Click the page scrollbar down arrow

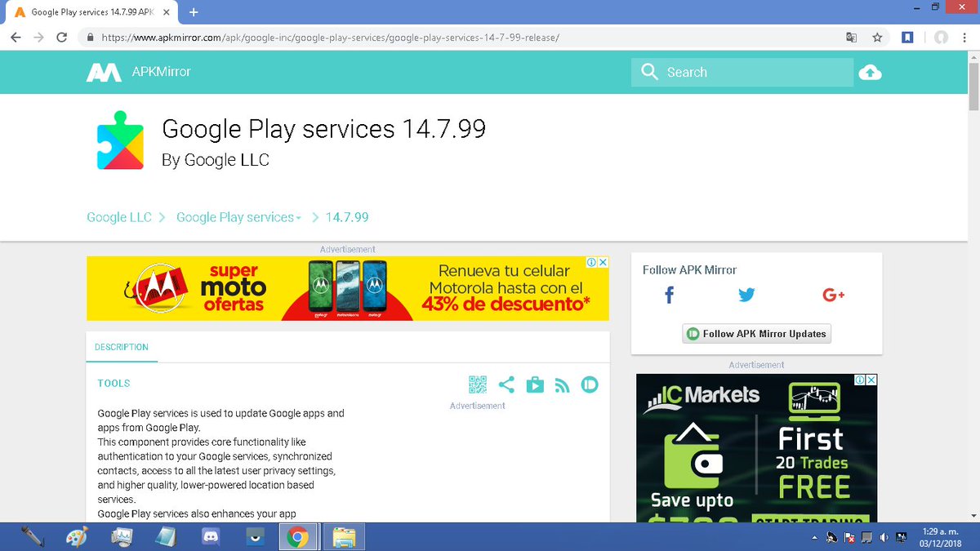coord(973,515)
